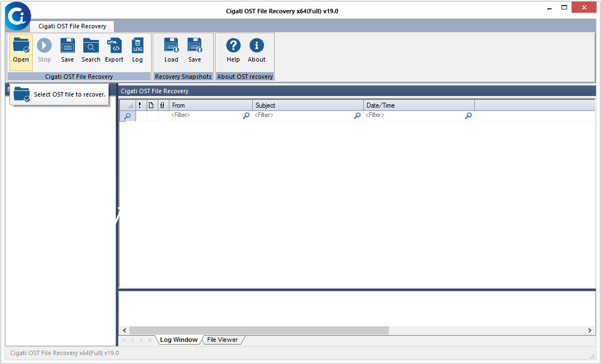Image resolution: width=601 pixels, height=364 pixels.
Task: Switch to the Log Window tab
Action: tap(179, 340)
